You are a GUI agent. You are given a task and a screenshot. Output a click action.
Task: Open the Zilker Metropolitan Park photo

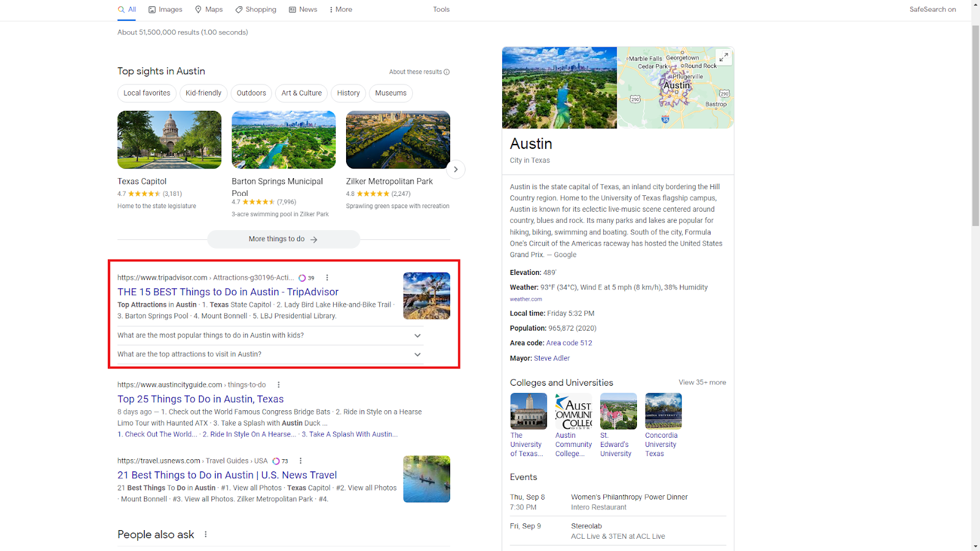[398, 140]
